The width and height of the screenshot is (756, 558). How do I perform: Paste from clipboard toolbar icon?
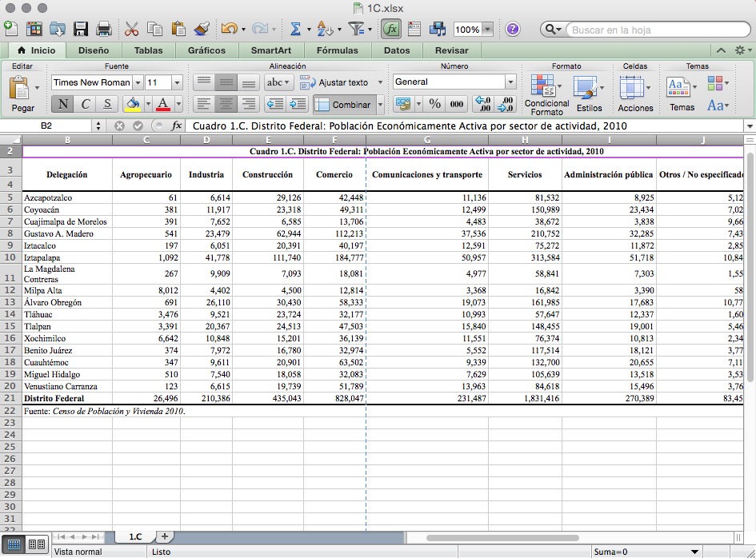(x=178, y=29)
